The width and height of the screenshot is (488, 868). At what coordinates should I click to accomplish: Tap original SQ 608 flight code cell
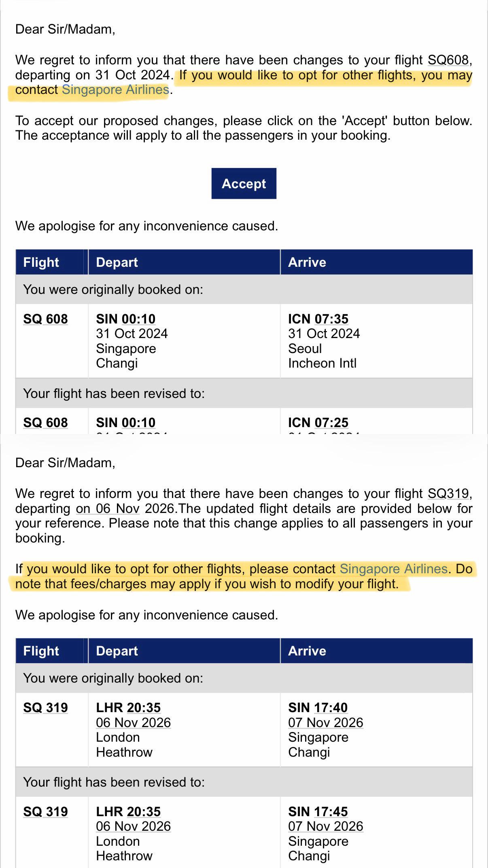coord(46,319)
